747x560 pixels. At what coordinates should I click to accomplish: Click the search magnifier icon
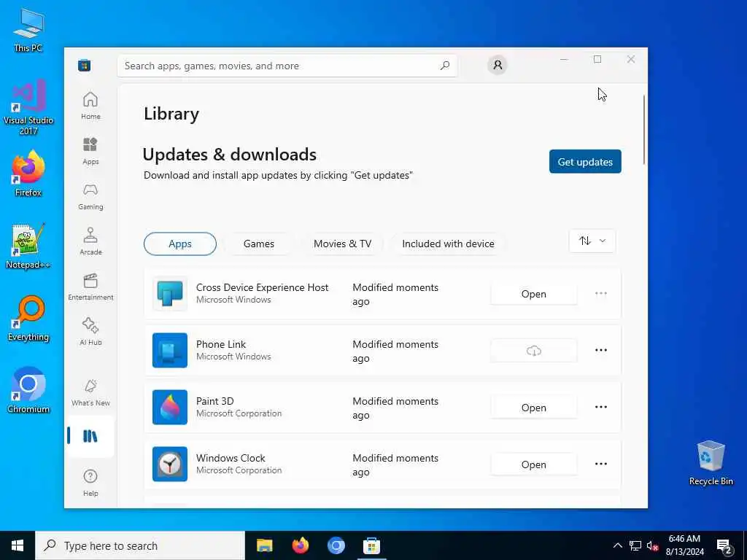pyautogui.click(x=445, y=66)
